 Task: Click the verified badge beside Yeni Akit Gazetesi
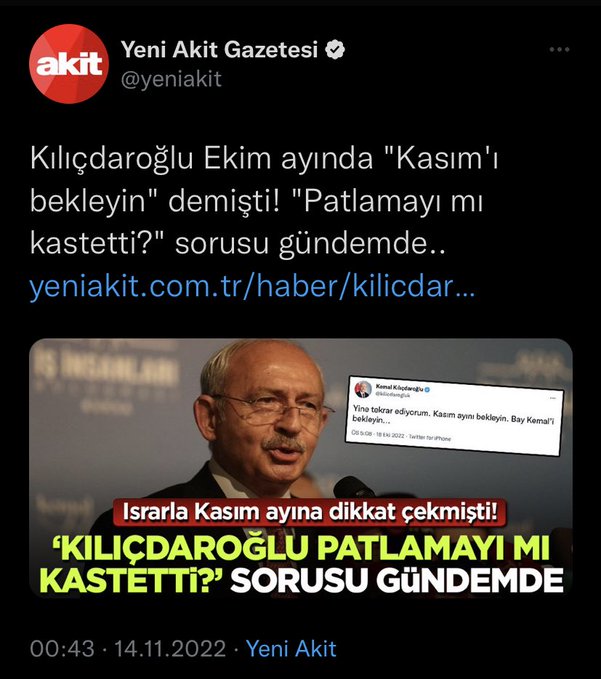point(335,50)
